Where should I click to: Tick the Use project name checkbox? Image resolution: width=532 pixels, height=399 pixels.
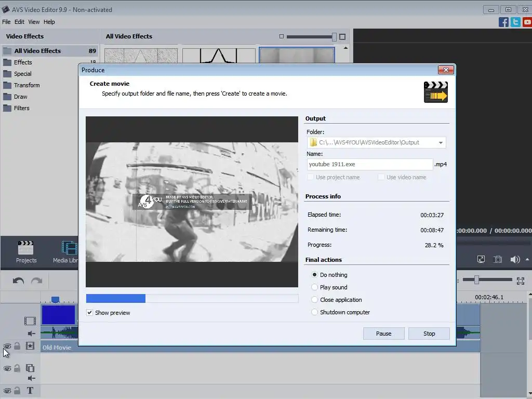(x=310, y=177)
